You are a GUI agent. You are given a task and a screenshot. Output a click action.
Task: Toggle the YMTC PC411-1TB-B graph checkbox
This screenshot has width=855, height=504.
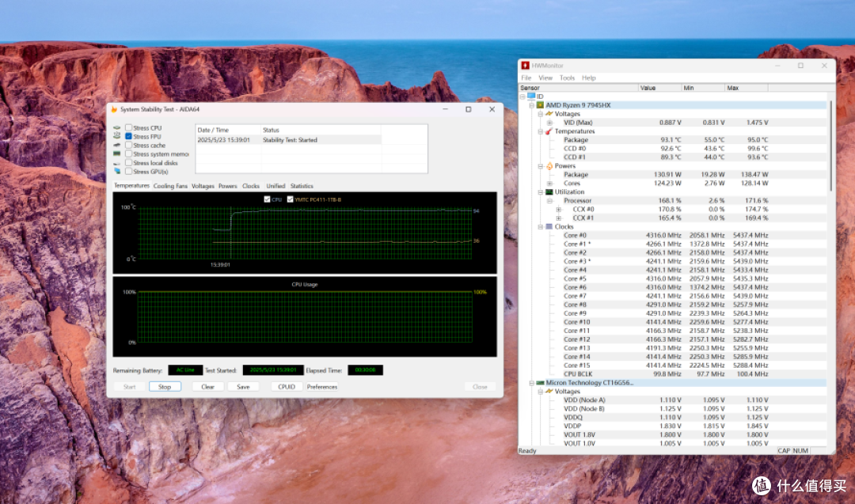(290, 199)
